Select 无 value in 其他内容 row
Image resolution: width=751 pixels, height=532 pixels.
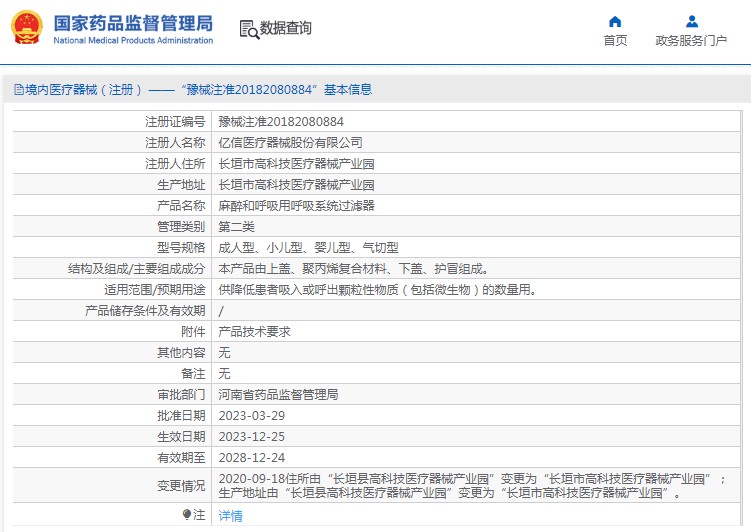[x=224, y=353]
